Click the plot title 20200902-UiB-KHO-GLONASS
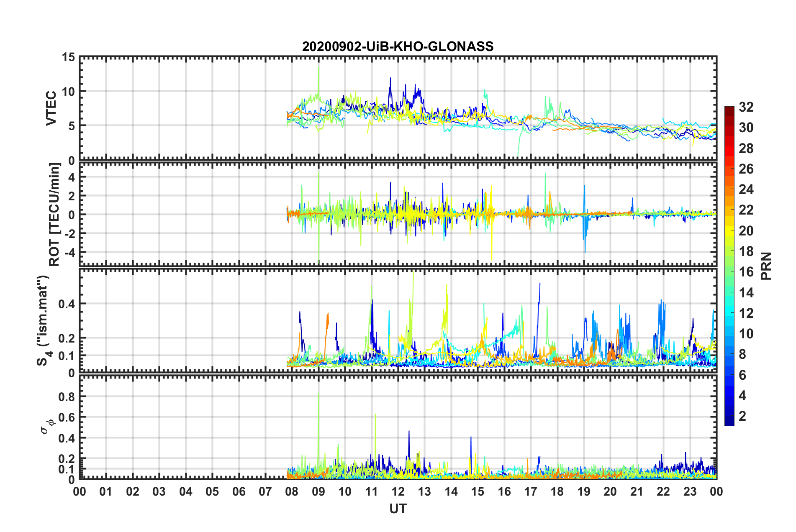The image size is (796, 532). [398, 46]
